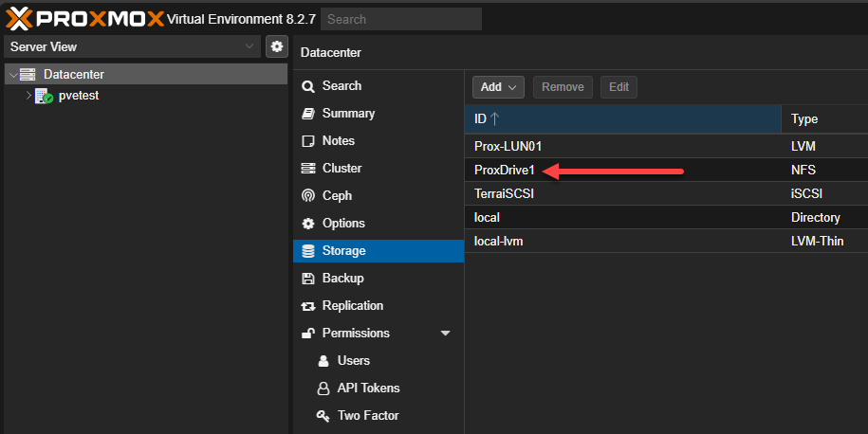Select the Cluster menu item
Image resolution: width=868 pixels, height=434 pixels.
(x=342, y=169)
